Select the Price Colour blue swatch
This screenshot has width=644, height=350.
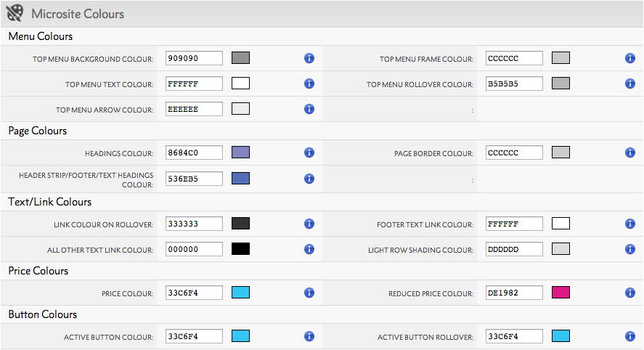coord(240,293)
